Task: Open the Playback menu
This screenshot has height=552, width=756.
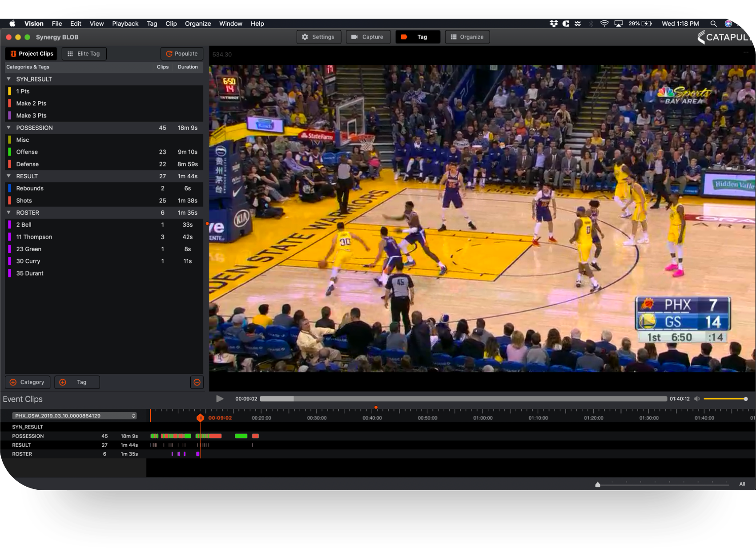Action: (x=125, y=24)
